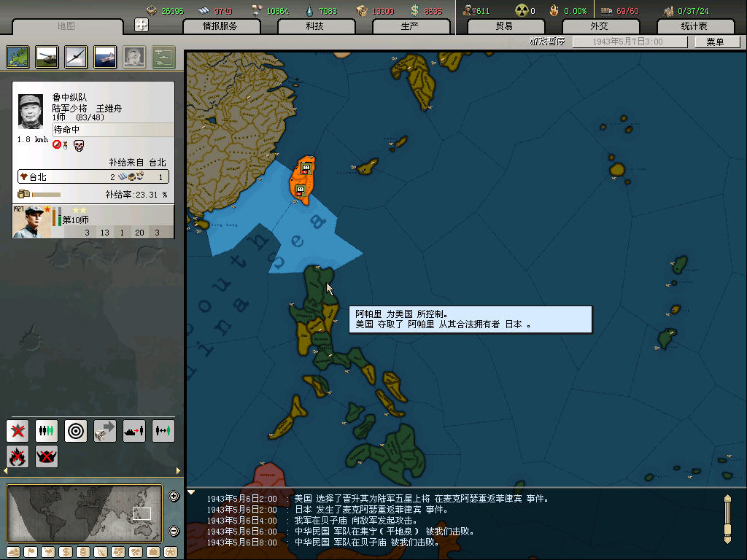This screenshot has width=747, height=560.
Task: Zoom out the minimap with minus
Action: pos(174,531)
